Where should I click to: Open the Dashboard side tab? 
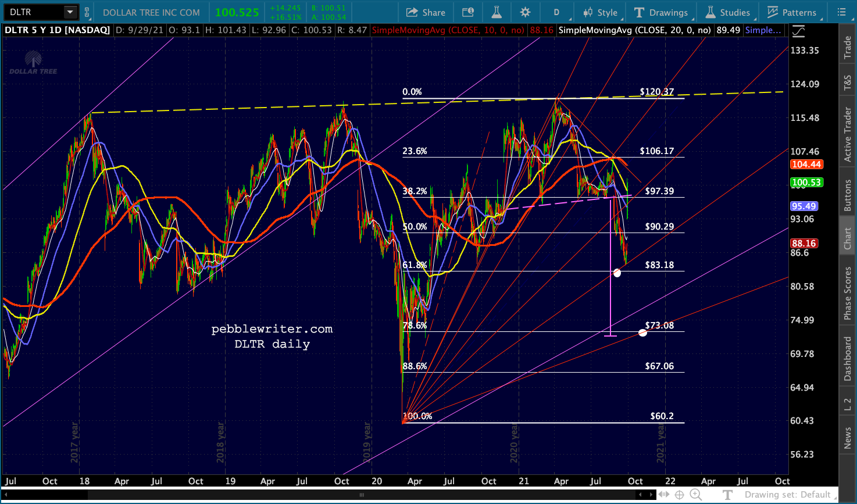[x=848, y=359]
